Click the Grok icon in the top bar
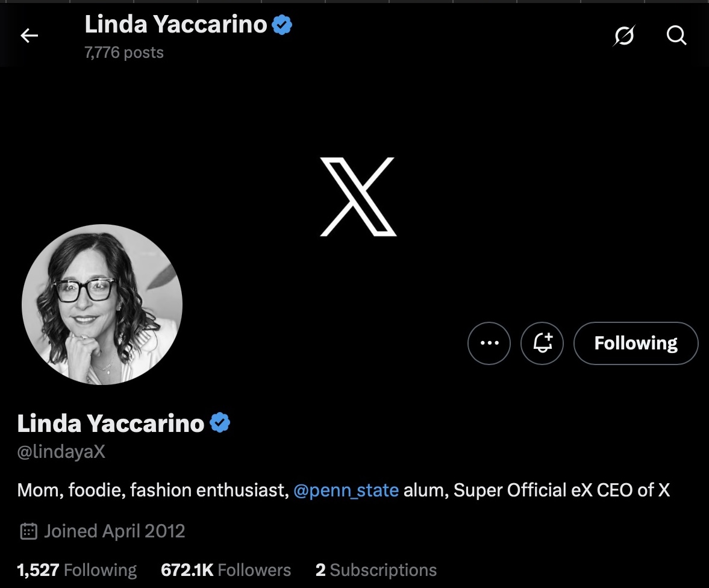This screenshot has height=588, width=709. coord(625,35)
